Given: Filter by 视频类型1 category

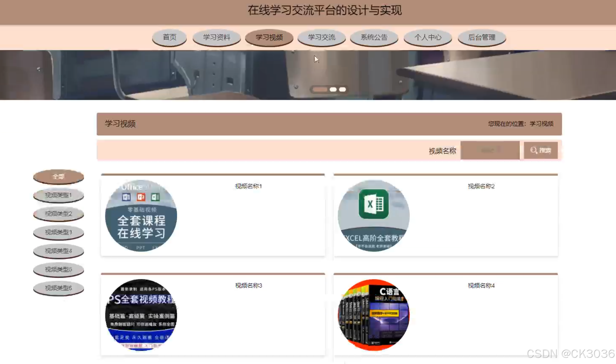Looking at the screenshot, I should coord(58,195).
